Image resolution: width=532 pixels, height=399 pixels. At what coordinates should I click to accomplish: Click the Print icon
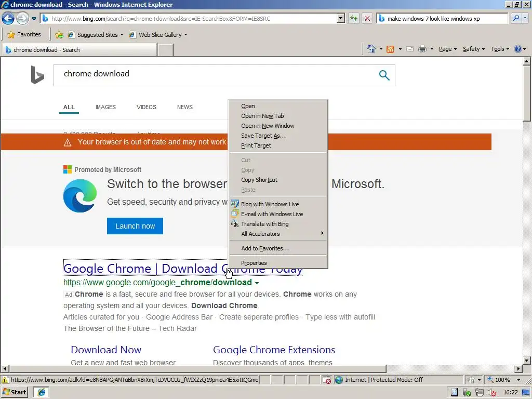422,49
